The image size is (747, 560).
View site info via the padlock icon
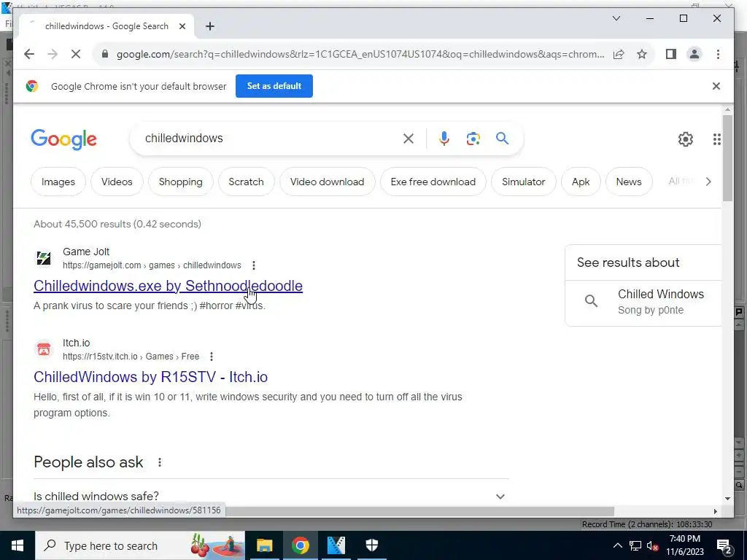[x=105, y=54]
